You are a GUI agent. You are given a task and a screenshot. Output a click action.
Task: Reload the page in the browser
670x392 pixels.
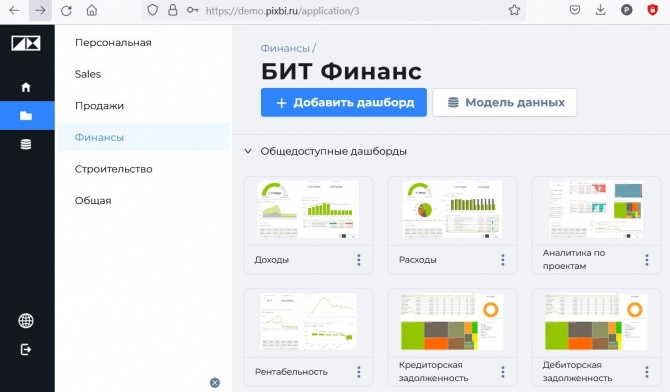coord(66,11)
